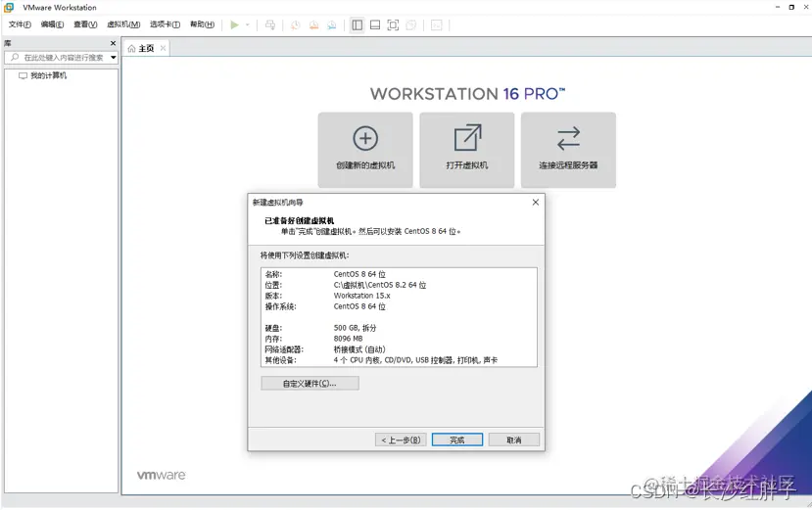Click the console view toolbar icon
Viewport: 812px width, 510px height.
tap(437, 24)
